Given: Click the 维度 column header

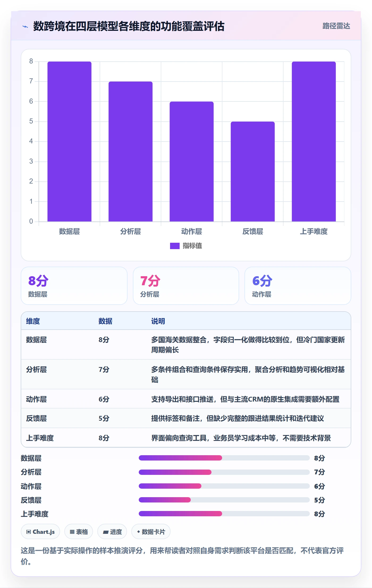Looking at the screenshot, I should [33, 321].
